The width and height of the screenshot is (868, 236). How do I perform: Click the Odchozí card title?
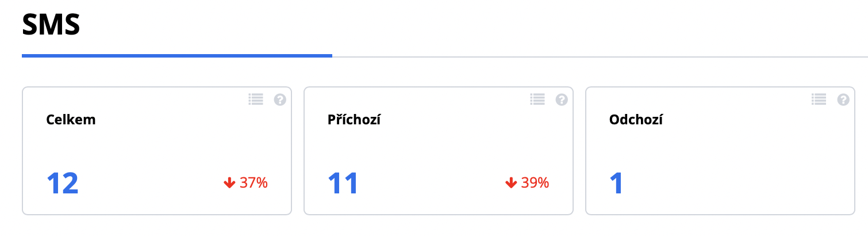click(636, 120)
